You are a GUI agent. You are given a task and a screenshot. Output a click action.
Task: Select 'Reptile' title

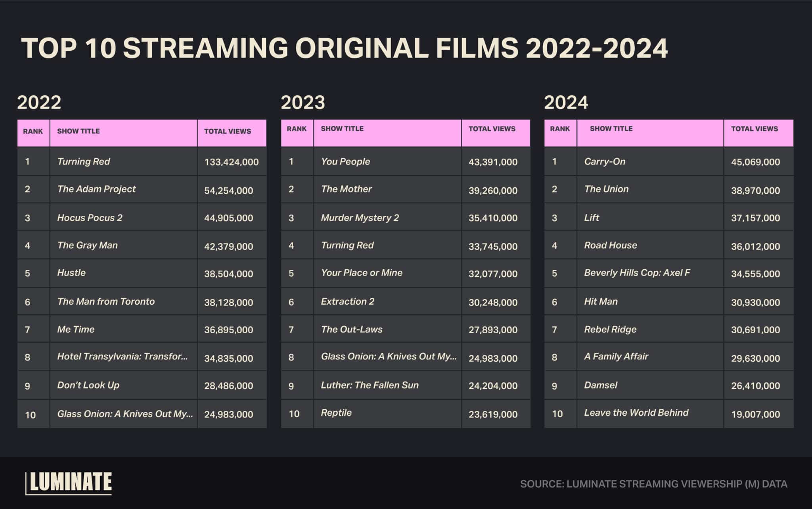[x=336, y=413]
